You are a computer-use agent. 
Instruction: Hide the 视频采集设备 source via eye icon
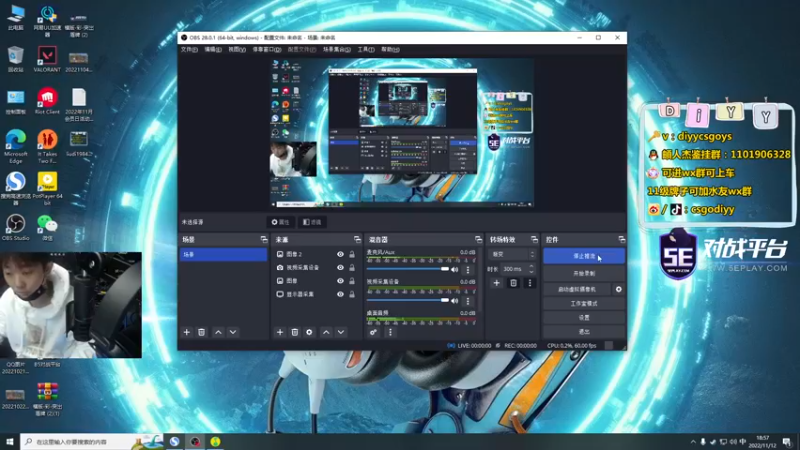pyautogui.click(x=340, y=267)
